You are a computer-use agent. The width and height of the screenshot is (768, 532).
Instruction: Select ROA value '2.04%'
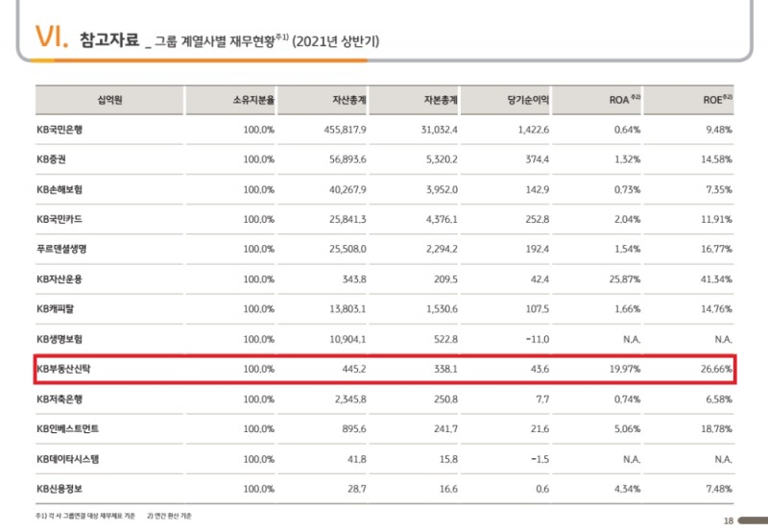(628, 220)
